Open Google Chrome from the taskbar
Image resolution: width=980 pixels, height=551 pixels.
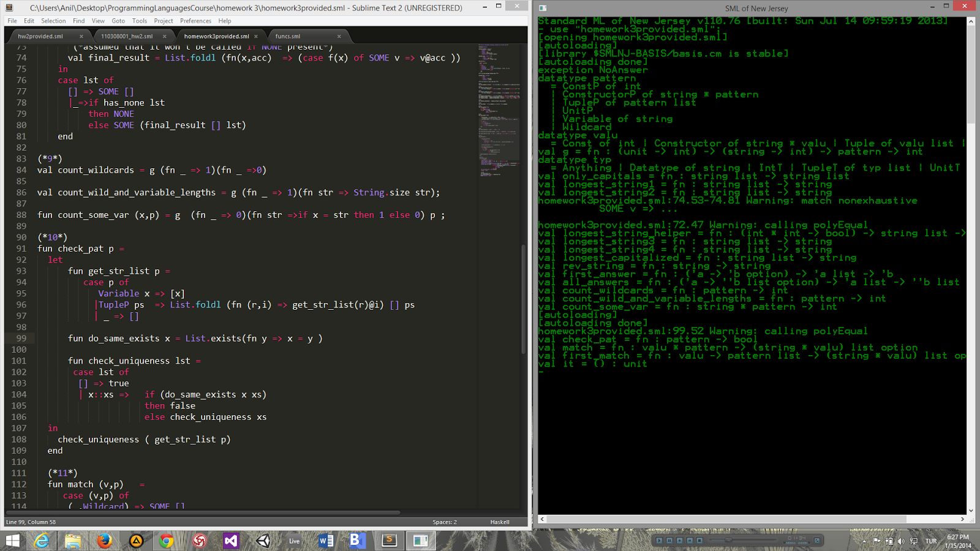168,541
